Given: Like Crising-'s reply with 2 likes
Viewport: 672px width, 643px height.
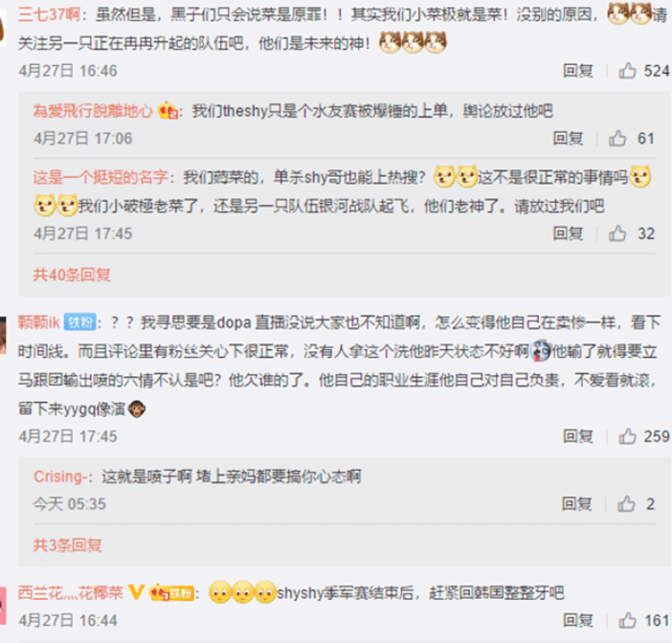Looking at the screenshot, I should (x=626, y=503).
